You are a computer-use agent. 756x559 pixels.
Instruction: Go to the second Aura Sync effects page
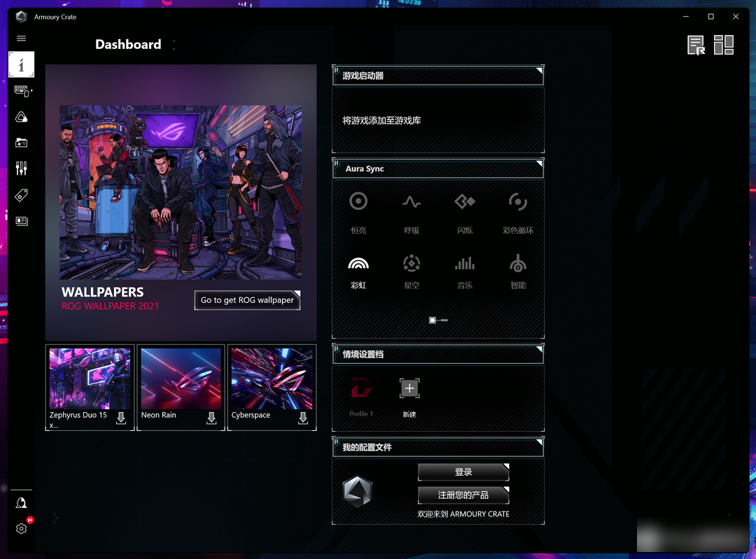tap(444, 320)
